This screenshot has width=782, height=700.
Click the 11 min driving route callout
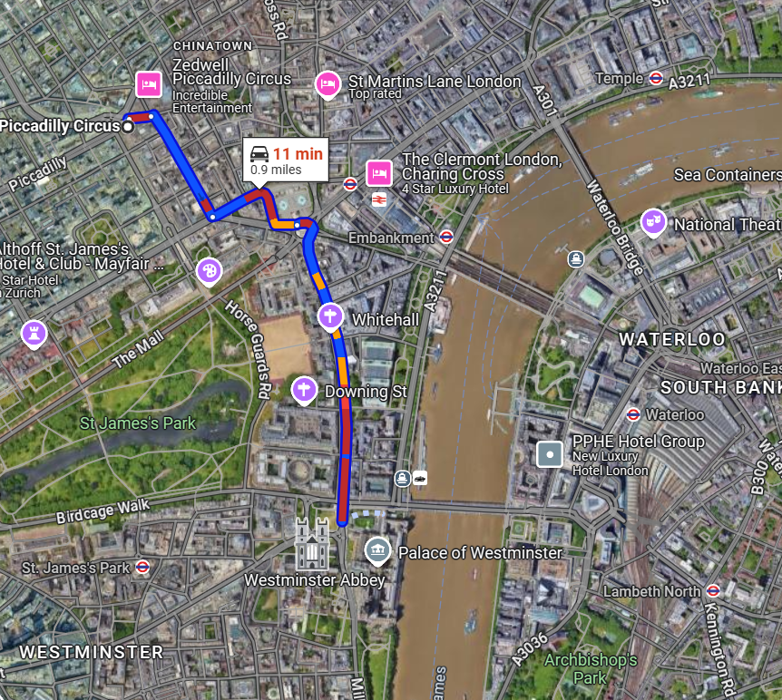pos(286,160)
